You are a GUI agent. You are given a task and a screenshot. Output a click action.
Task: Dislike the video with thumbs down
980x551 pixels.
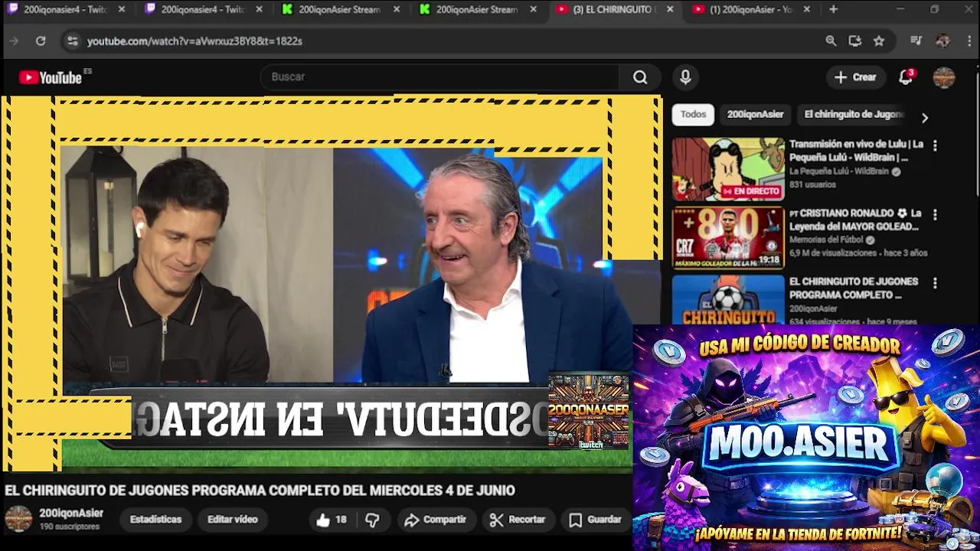372,520
